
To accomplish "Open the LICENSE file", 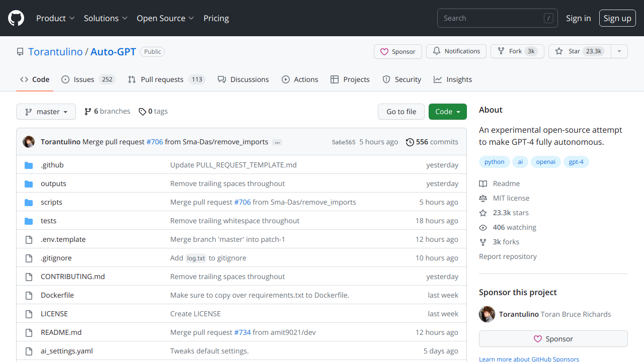I will point(54,314).
